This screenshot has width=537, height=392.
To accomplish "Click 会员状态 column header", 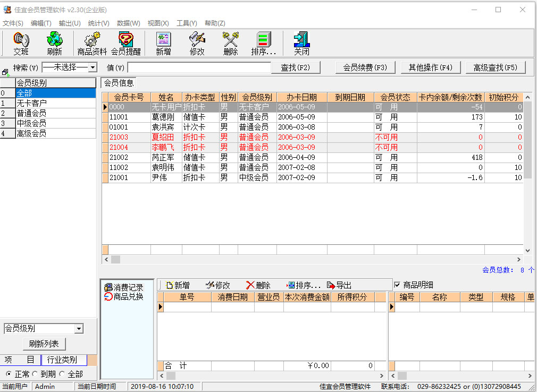I will pyautogui.click(x=396, y=97).
